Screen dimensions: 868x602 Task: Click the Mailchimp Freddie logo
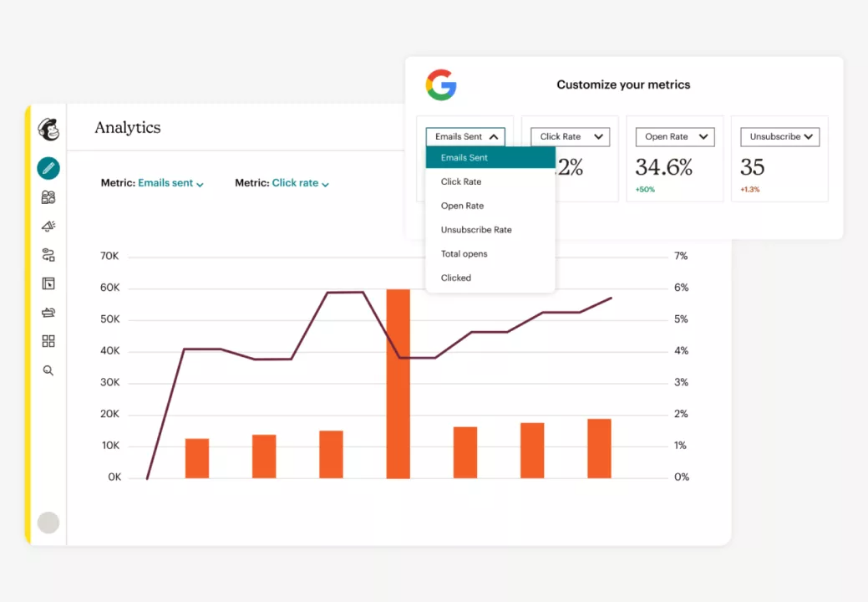click(48, 129)
